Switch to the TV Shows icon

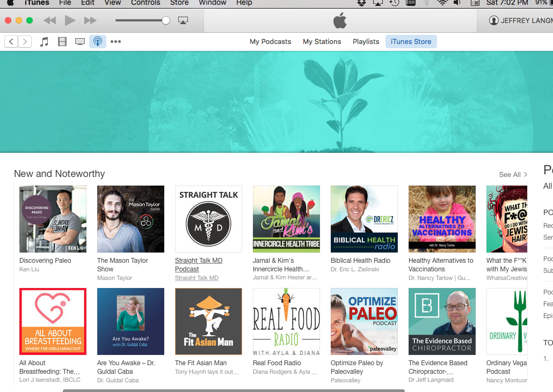tap(80, 42)
